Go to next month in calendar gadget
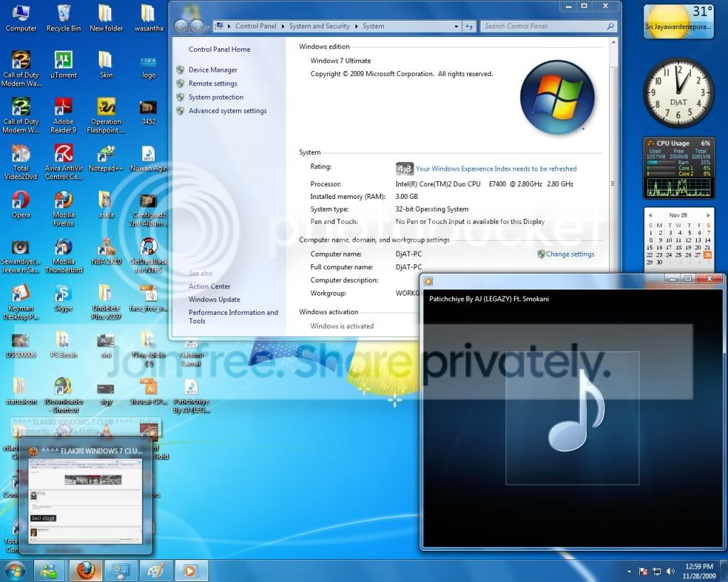The width and height of the screenshot is (728, 582). click(x=708, y=215)
